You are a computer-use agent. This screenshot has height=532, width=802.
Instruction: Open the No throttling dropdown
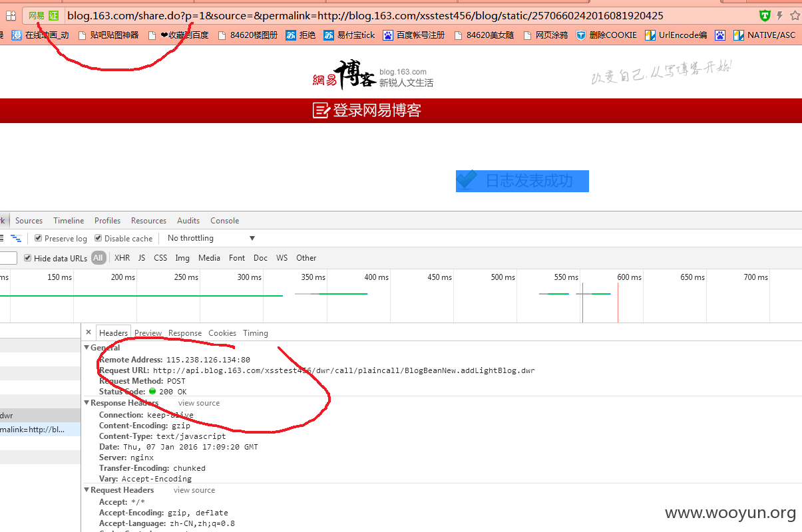coord(211,238)
